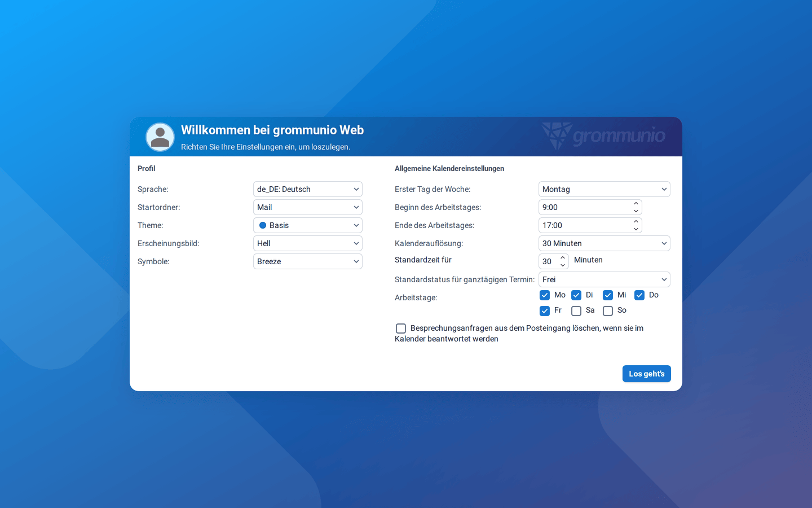Enable the Sa workday checkbox

tap(576, 311)
